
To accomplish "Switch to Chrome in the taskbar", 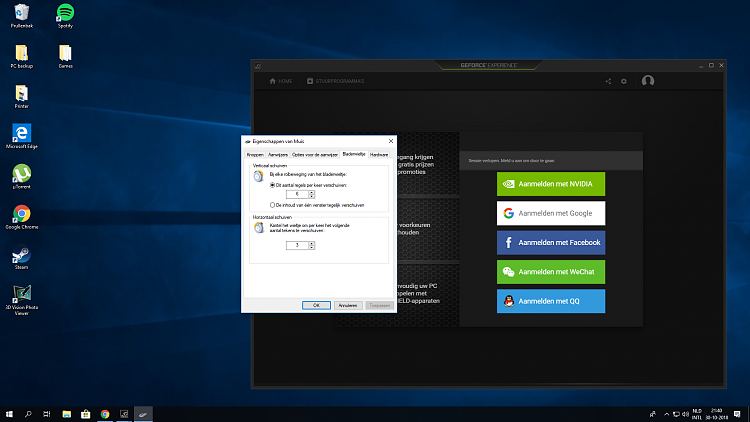I will click(105, 414).
